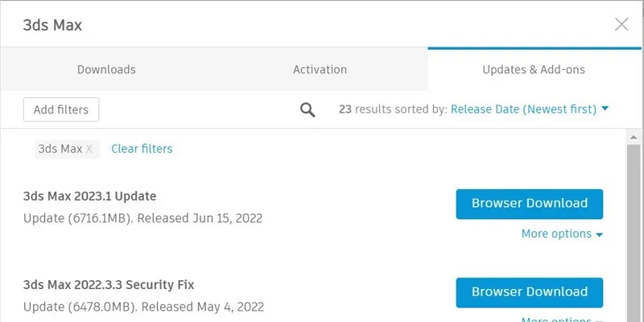
Task: Open Release Date sort dropdown
Action: 523,109
